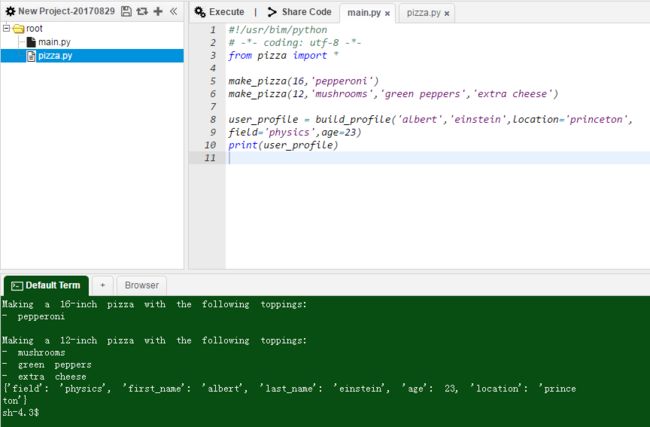This screenshot has height=427, width=650.
Task: Click the print(user_profile) code line
Action: (283, 145)
